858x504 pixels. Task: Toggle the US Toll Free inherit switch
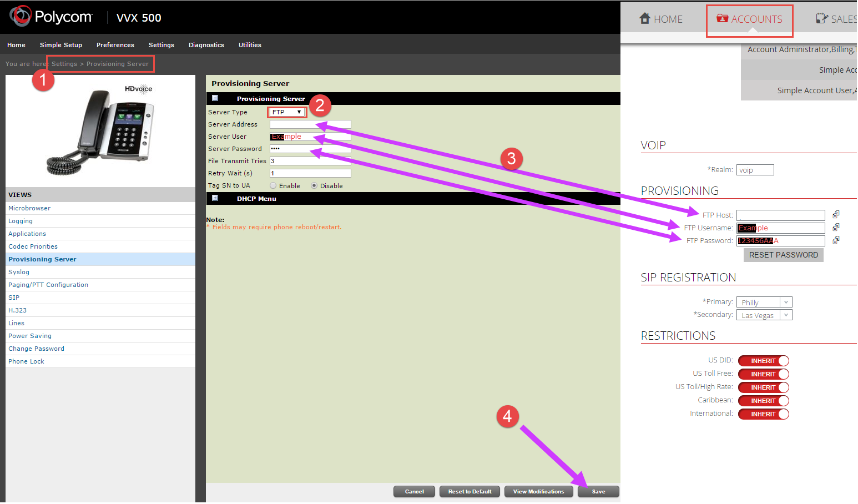764,374
